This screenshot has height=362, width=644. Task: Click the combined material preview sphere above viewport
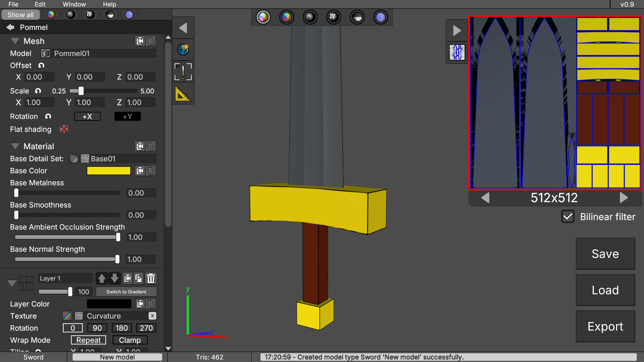[263, 17]
